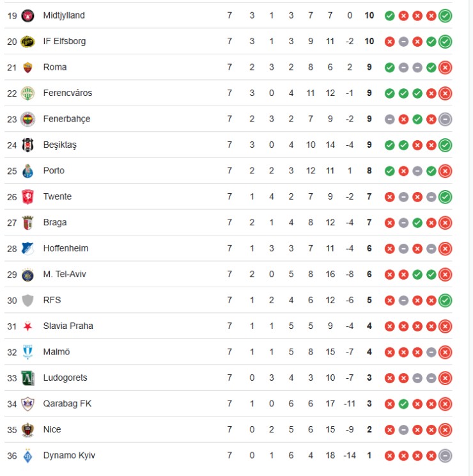Click the Midtjylland club crest
This screenshot has width=473, height=476.
point(27,15)
